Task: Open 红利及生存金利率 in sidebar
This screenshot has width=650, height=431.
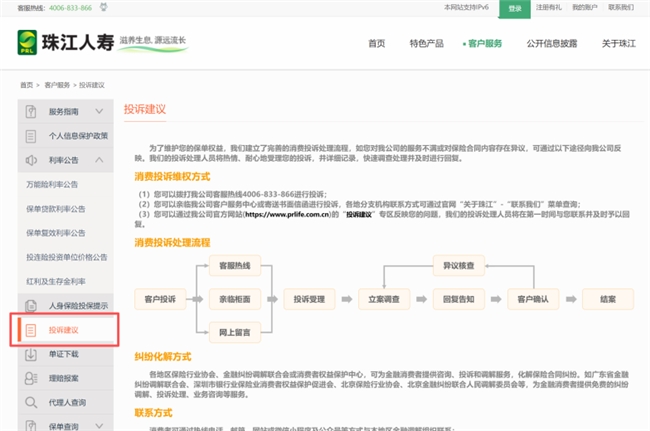Action: (x=56, y=281)
